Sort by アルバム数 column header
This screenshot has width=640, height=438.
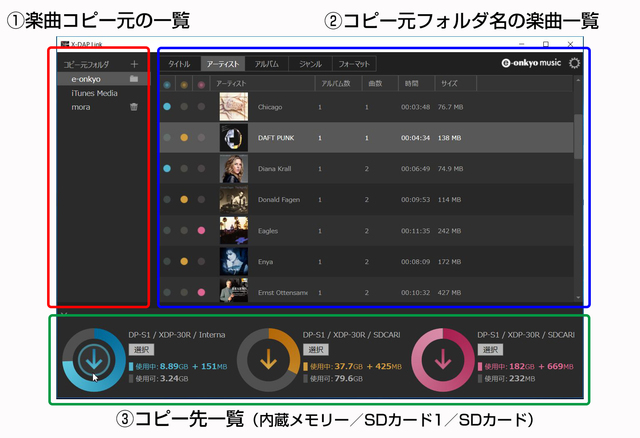pos(338,83)
